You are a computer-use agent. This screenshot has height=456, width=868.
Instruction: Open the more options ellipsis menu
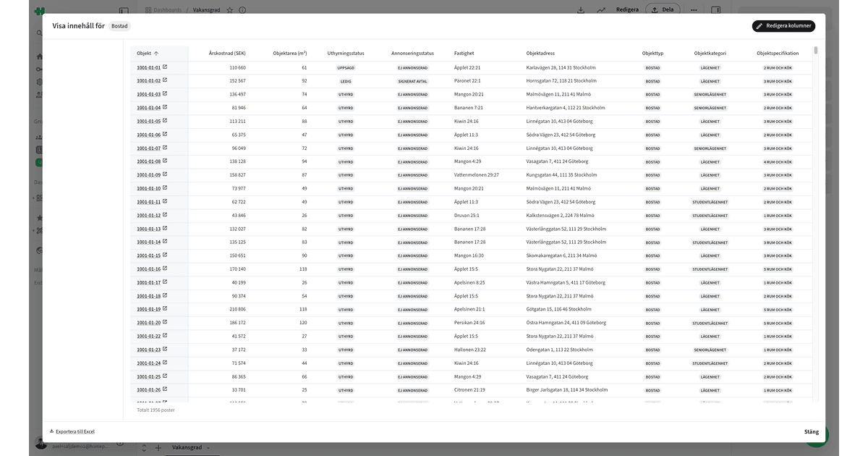tap(693, 9)
